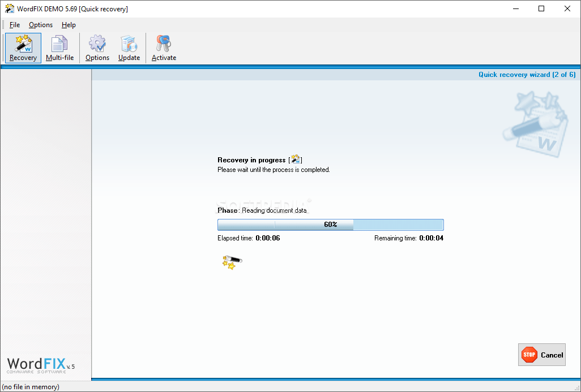Click the STOP sign icon on Cancel button
581x392 pixels.
tap(530, 355)
